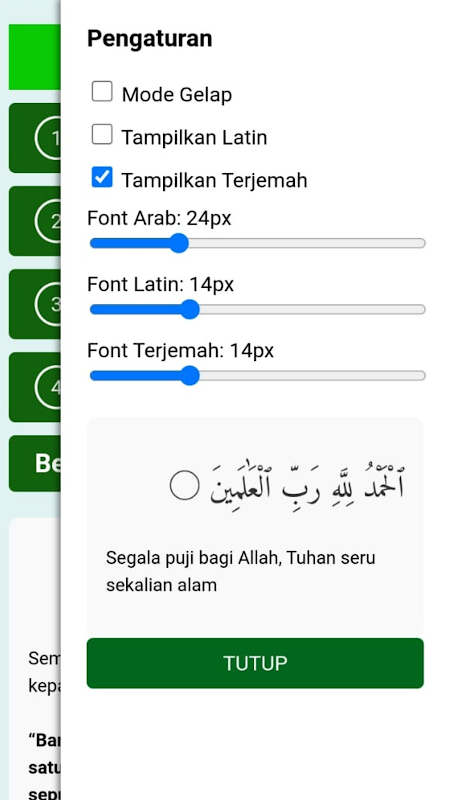Uncheck the Tampilkan Terjemah checkbox

(x=102, y=178)
